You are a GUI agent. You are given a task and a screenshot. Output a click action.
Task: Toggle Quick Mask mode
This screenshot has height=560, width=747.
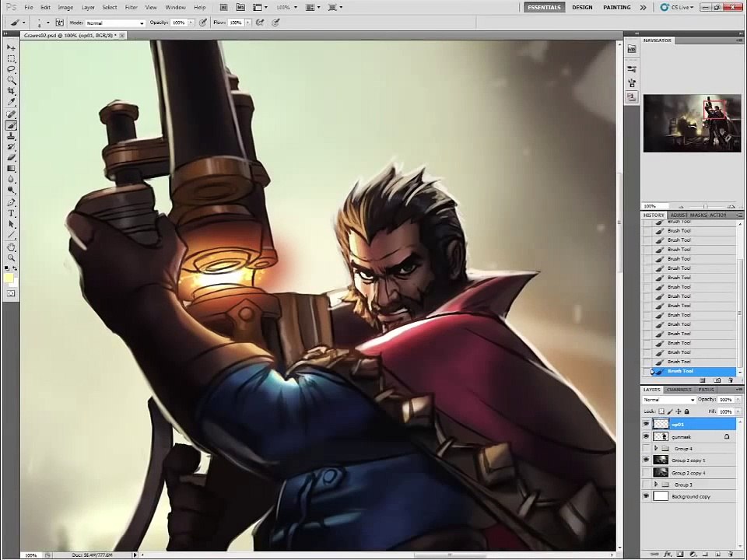[x=11, y=294]
